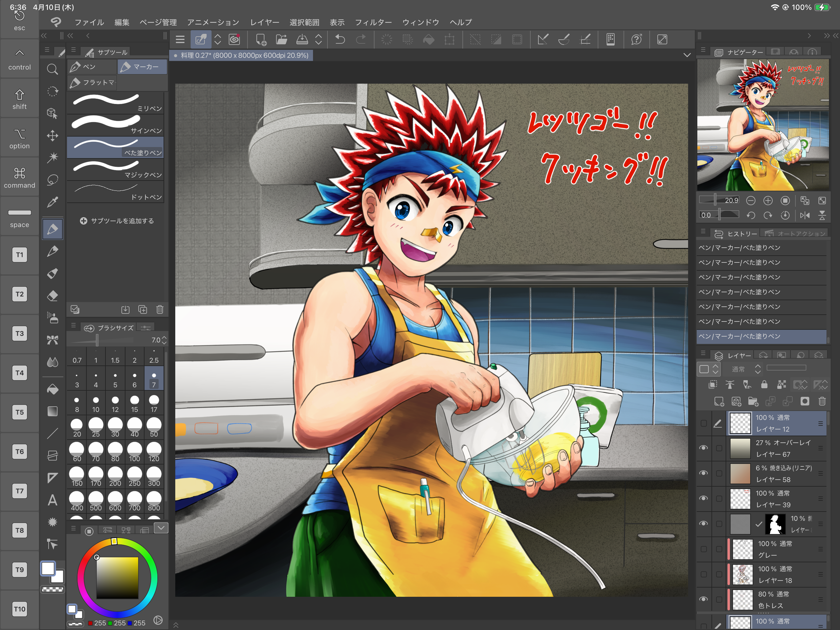Select the eraser tool
Image resolution: width=840 pixels, height=630 pixels.
pos(52,296)
